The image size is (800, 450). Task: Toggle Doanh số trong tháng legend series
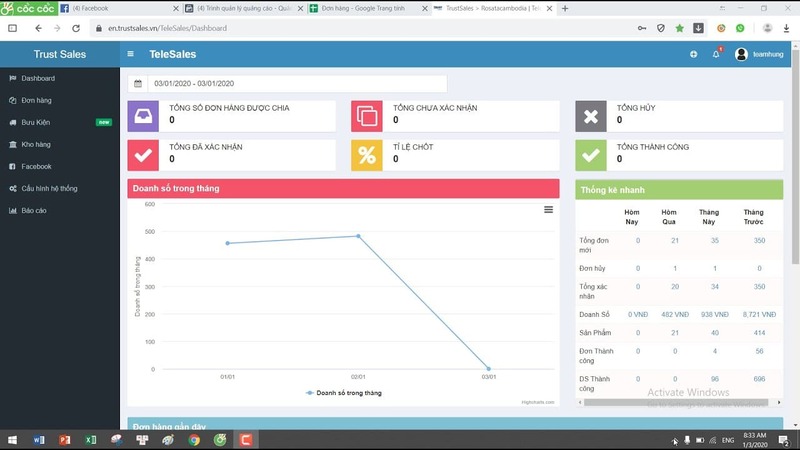(x=344, y=393)
